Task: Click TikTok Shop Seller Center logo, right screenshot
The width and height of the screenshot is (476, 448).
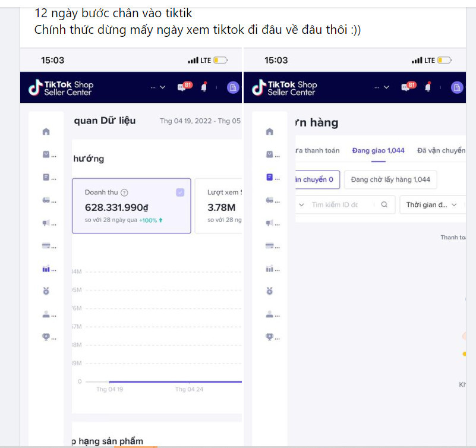Action: pyautogui.click(x=285, y=88)
